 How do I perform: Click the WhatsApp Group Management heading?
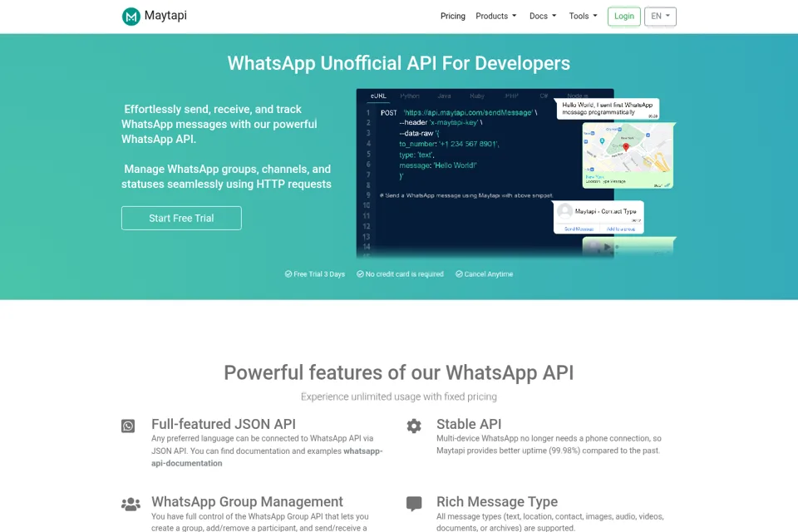click(x=247, y=502)
